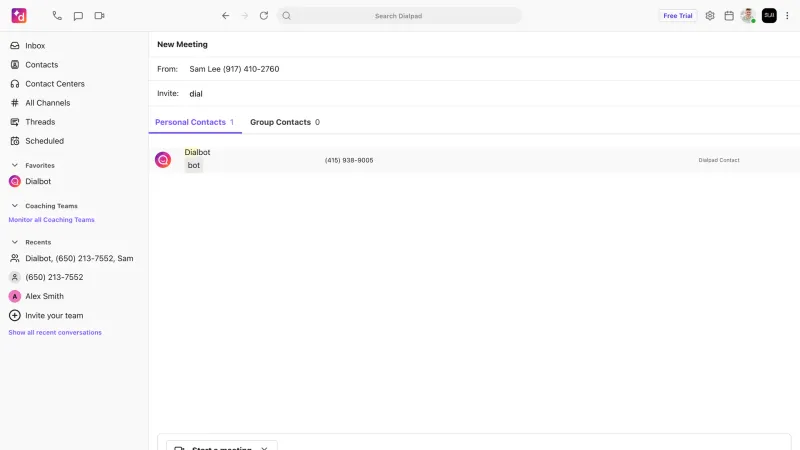This screenshot has height=450, width=800.
Task: Collapse the Favorites section
Action: click(15, 165)
